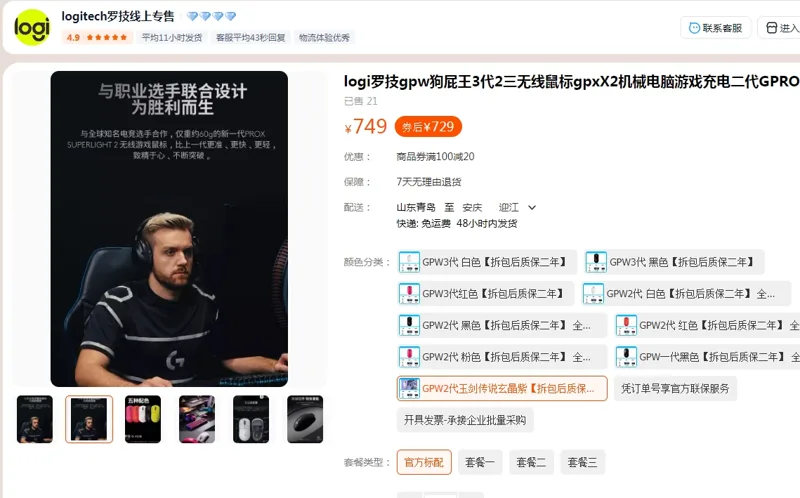Click the 迎江 district text
The height and width of the screenshot is (498, 800).
pos(509,208)
